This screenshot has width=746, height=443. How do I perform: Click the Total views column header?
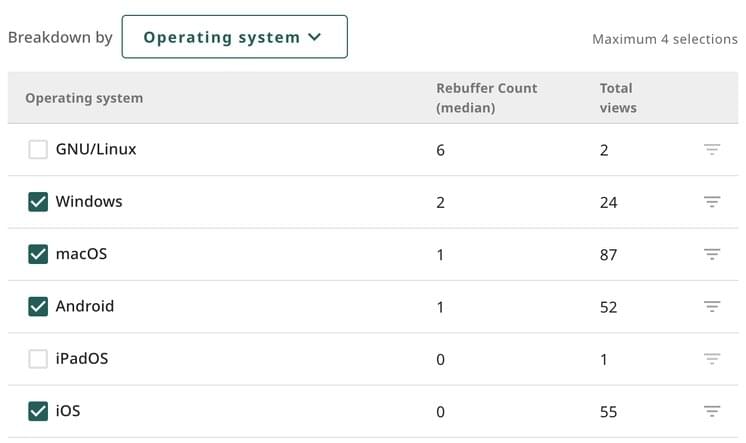[x=617, y=98]
